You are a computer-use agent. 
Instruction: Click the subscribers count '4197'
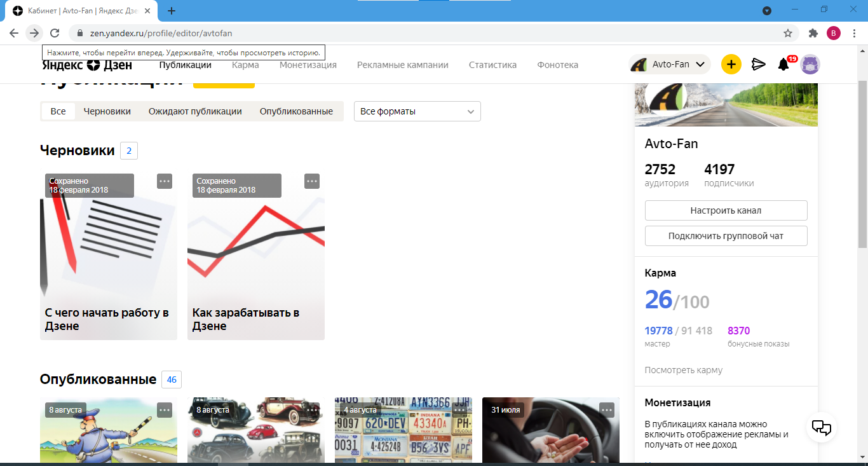[719, 169]
